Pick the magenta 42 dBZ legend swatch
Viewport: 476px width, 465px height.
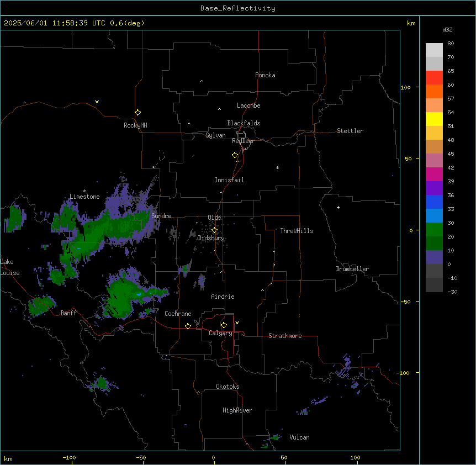pos(434,174)
